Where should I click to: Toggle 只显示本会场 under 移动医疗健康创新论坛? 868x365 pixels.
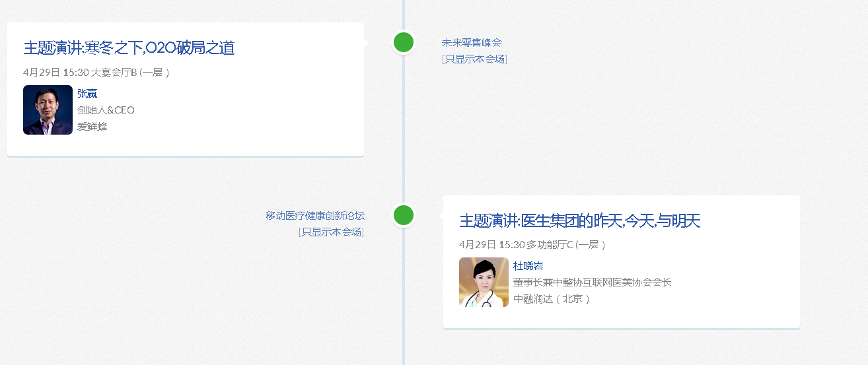(x=331, y=232)
